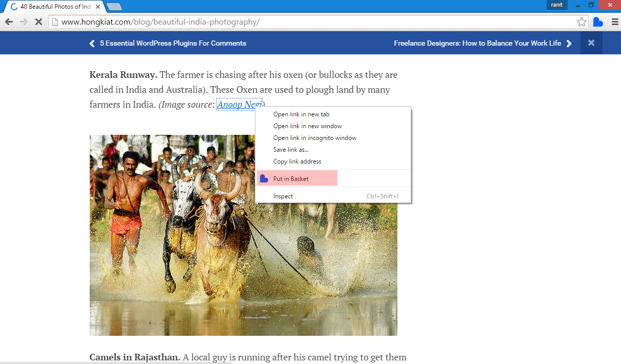The image size is (621, 364).
Task: Open the Anoop Negi image source link
Action: (239, 105)
